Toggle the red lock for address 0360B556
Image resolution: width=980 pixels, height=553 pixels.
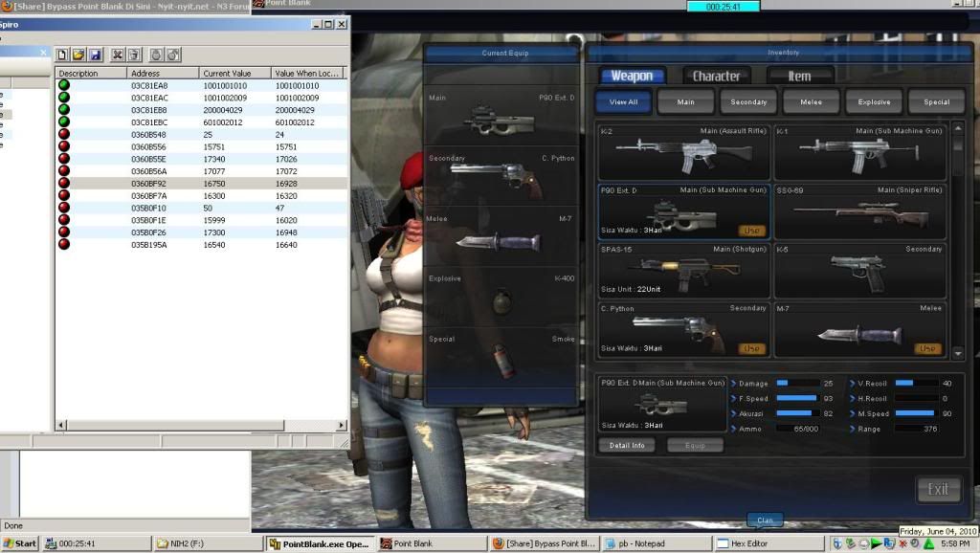coord(64,146)
